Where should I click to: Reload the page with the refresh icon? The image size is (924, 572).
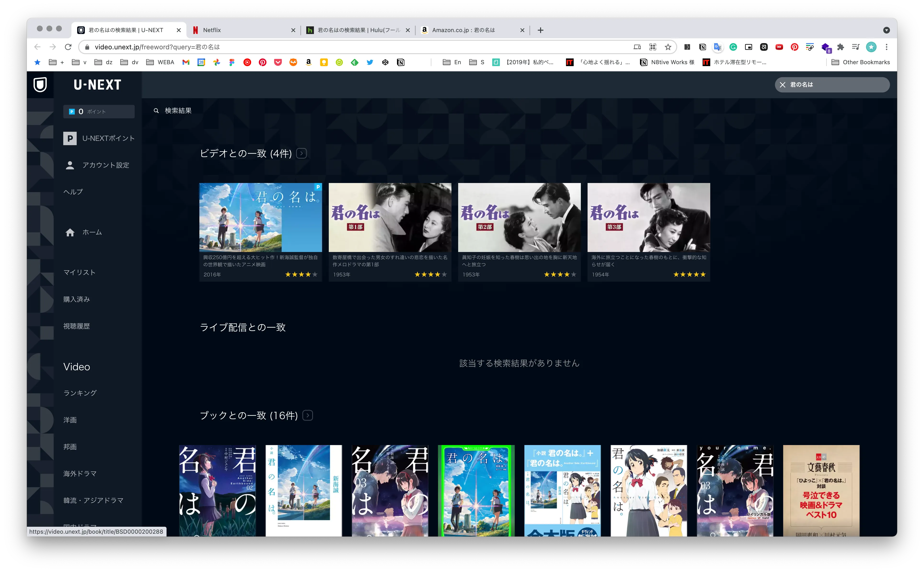click(68, 47)
